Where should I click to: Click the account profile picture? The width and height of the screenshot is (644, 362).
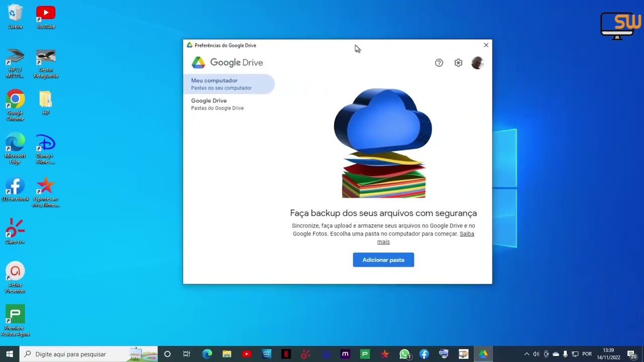click(x=477, y=63)
